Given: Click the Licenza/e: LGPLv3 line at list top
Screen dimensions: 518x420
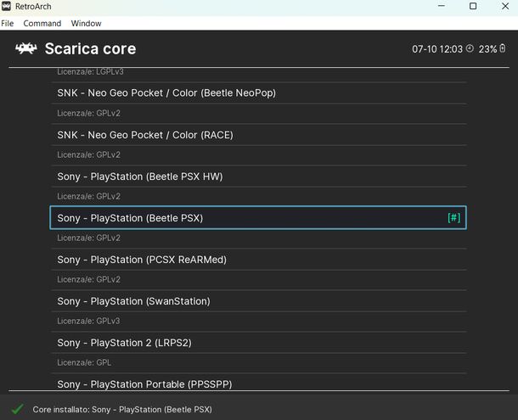Looking at the screenshot, I should [90, 71].
